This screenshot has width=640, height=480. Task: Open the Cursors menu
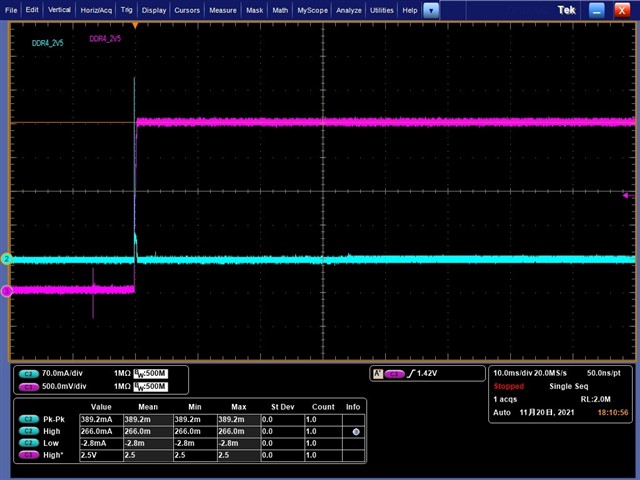point(187,10)
